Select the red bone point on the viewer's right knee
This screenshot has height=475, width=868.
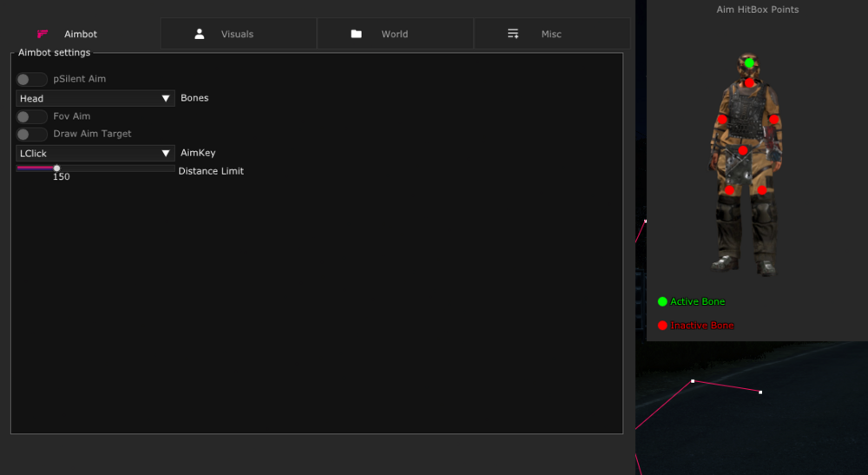[762, 190]
